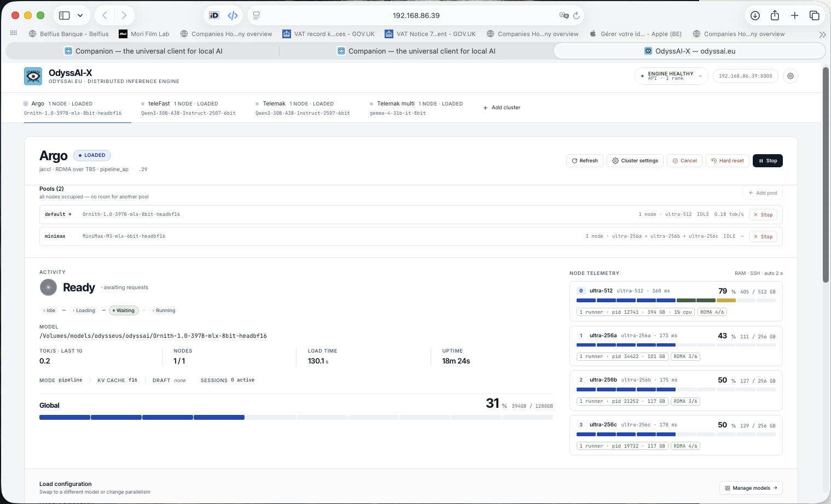Expand the Engine Healthy status dropdown
This screenshot has height=504, width=831.
(671, 76)
